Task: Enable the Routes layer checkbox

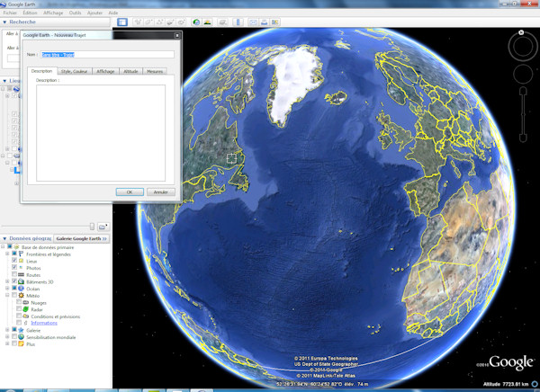Action: coord(14,274)
